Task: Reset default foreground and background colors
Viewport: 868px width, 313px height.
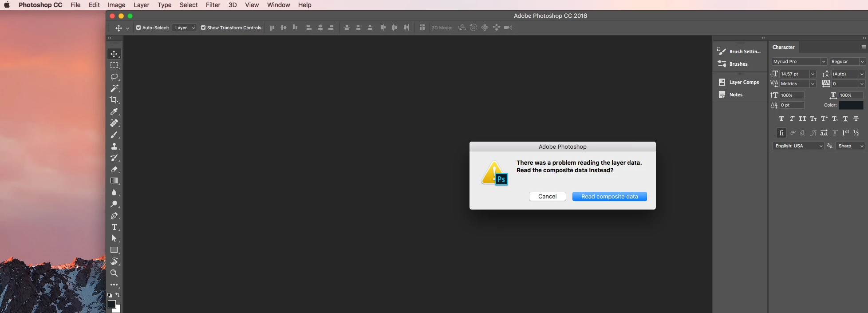Action: coord(110,295)
